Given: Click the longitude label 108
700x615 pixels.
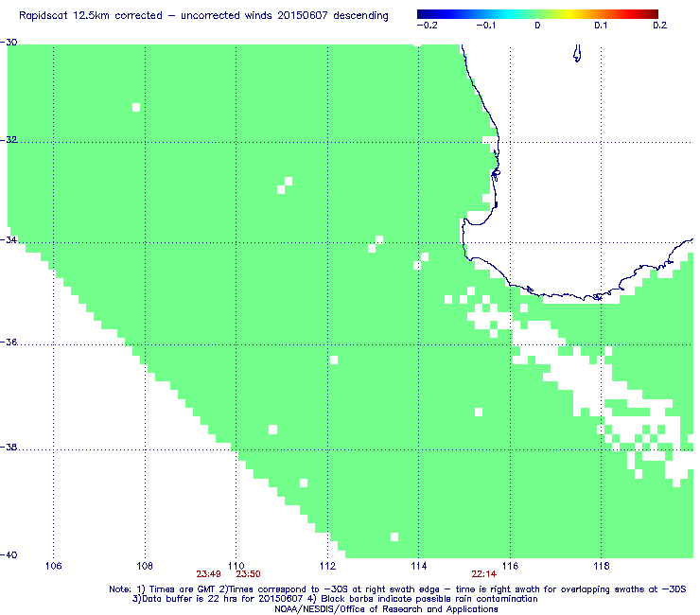Looking at the screenshot, I should (x=145, y=566).
